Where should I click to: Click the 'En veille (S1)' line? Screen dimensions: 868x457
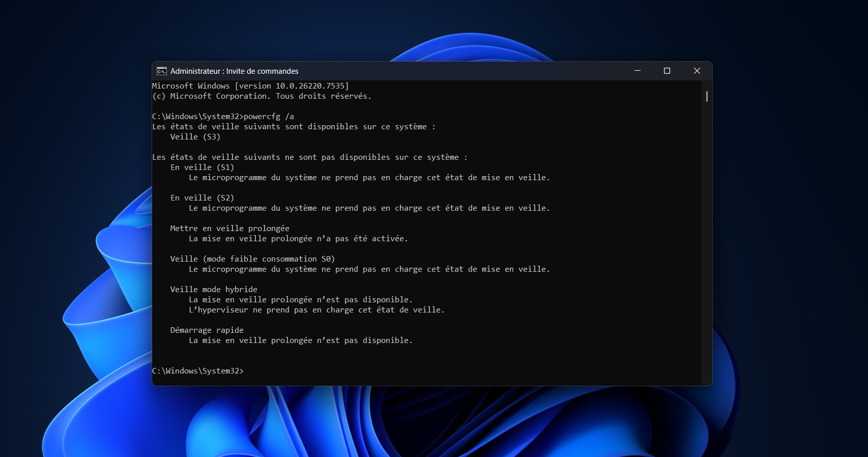tap(202, 167)
